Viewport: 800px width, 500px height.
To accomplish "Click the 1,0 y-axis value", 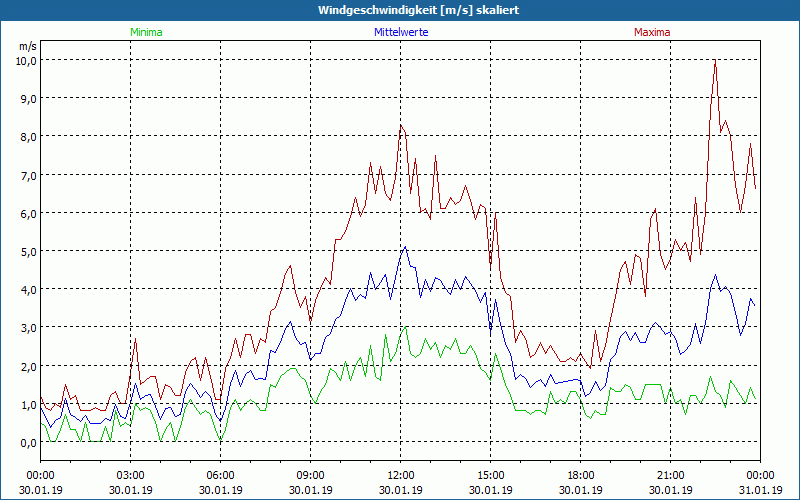I will point(29,405).
